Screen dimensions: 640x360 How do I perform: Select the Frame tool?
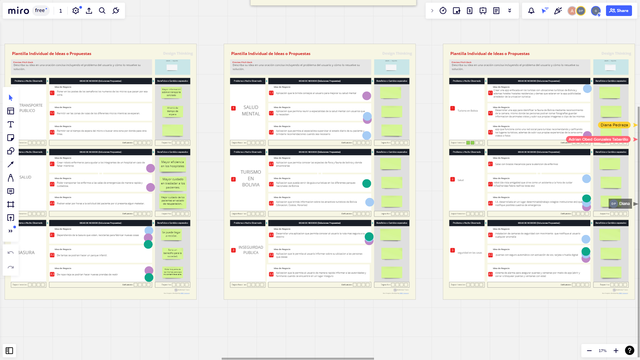pos(11,204)
